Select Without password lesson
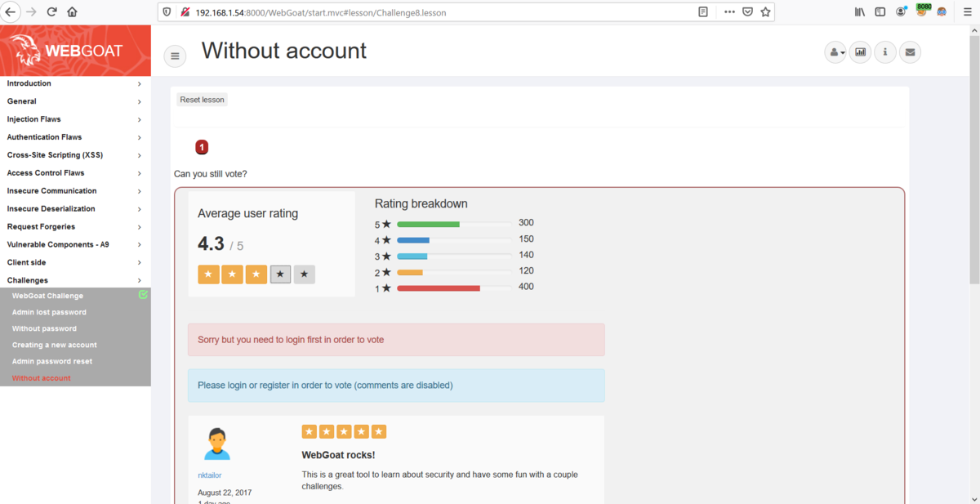This screenshot has height=504, width=980. (x=44, y=328)
